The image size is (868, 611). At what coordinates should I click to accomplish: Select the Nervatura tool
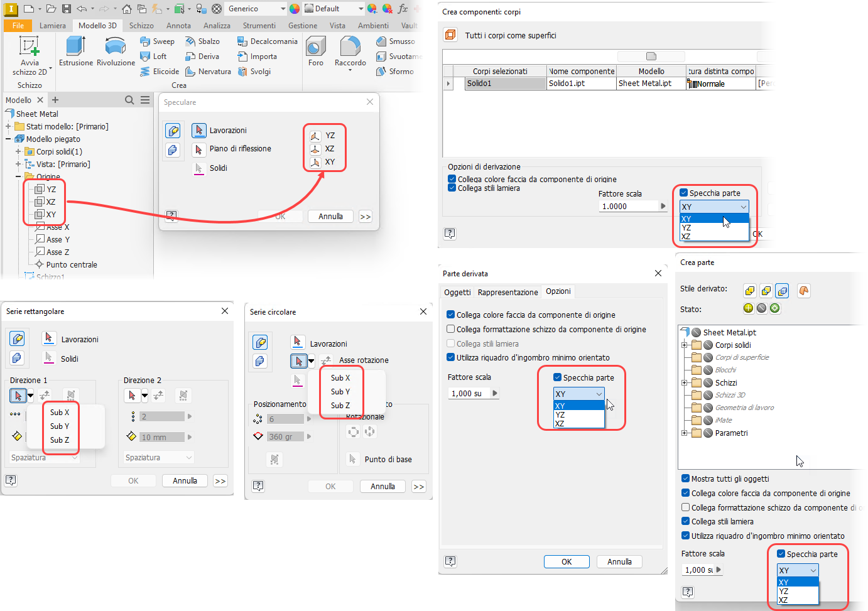click(208, 72)
